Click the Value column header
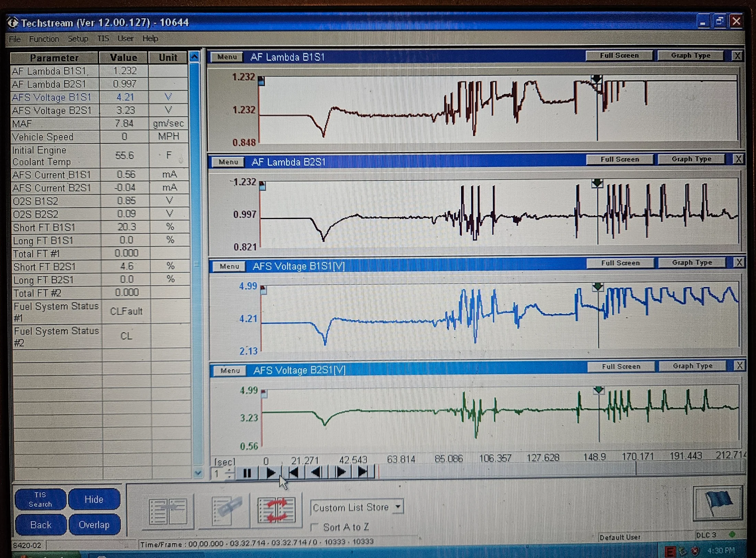Screen dimensions: 756x558 123,57
